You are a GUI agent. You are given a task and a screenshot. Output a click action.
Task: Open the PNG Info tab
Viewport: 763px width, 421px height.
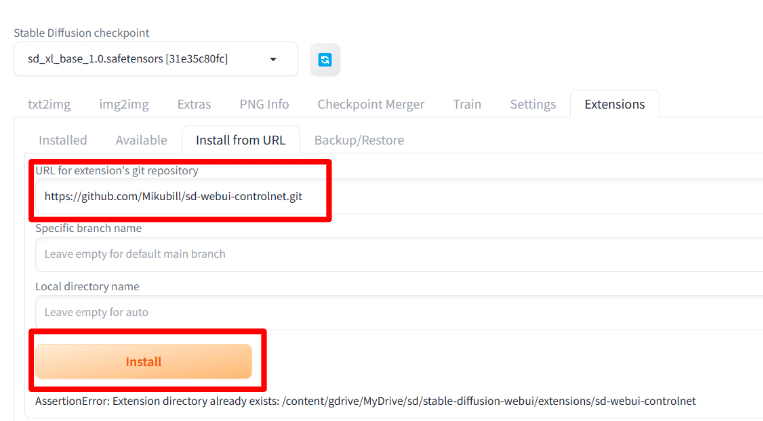[264, 104]
